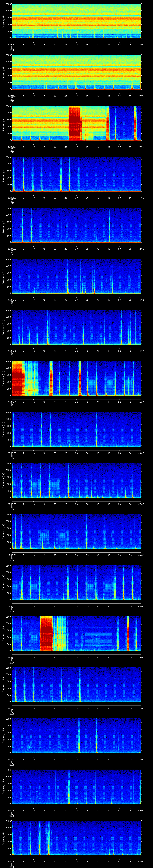
Task: Click the 22:45:00 start time label
Action: (12, 453)
